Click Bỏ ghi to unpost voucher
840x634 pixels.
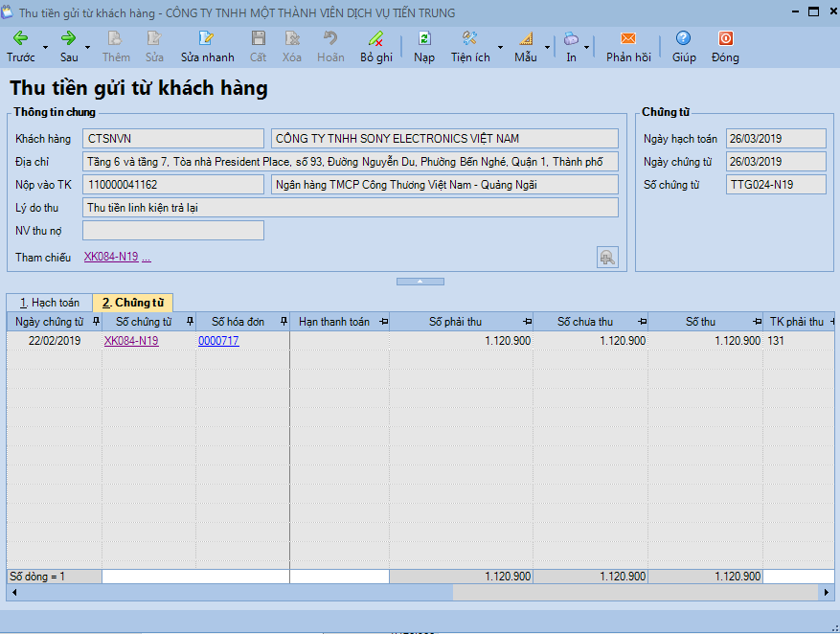tap(376, 46)
